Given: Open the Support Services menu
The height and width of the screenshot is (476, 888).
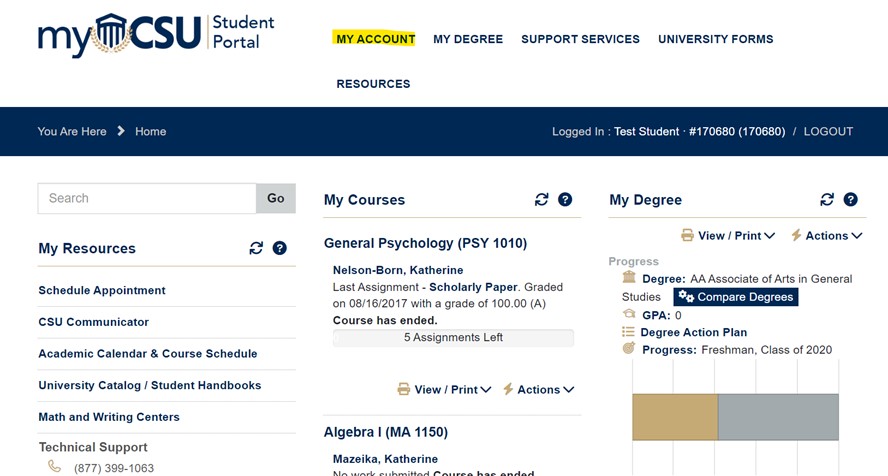Looking at the screenshot, I should point(580,39).
